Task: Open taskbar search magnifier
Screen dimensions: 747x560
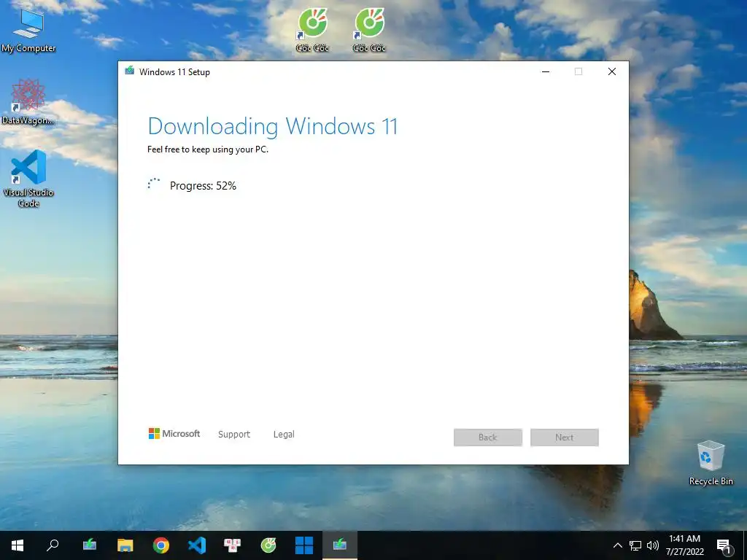Action: (x=53, y=545)
